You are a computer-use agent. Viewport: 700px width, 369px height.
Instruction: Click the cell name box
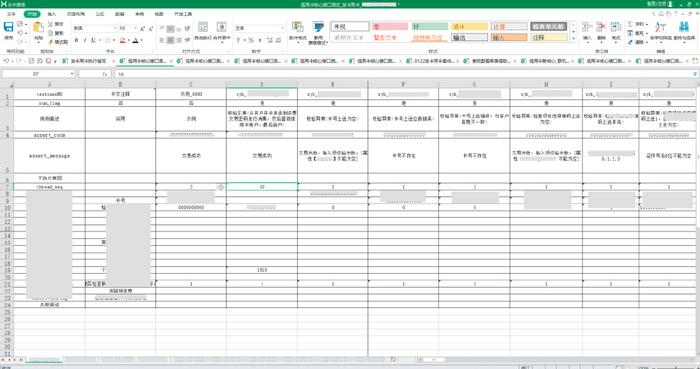pos(38,74)
